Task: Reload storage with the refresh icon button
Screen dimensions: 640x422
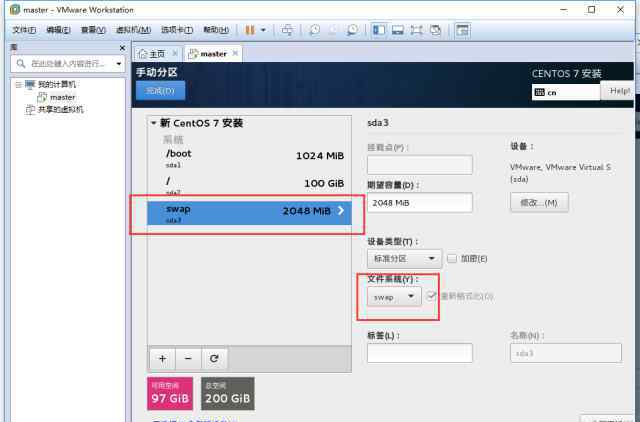Action: point(214,358)
